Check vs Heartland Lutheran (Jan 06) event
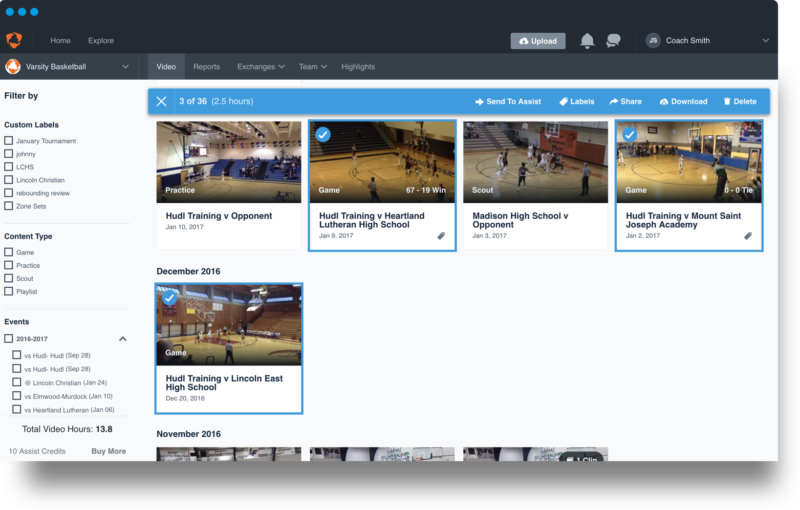Screen dimensions: 800x510 (17, 410)
